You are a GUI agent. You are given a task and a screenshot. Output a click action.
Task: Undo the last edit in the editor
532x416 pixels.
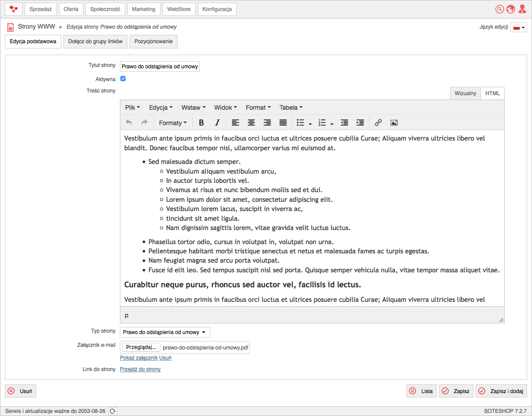tap(129, 123)
